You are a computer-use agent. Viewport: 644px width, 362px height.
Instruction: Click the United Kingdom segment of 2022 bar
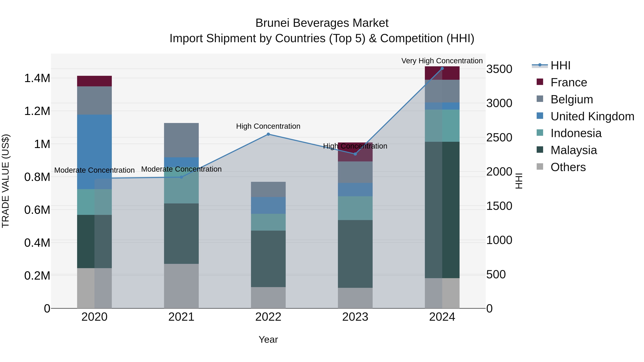[268, 205]
